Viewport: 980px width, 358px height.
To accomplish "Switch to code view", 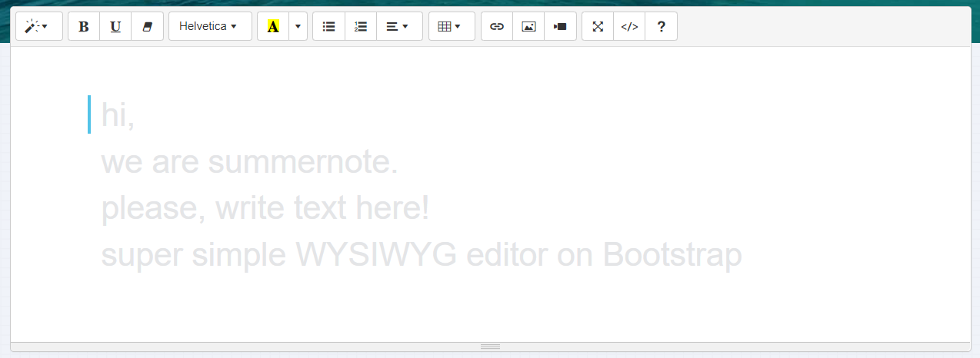I will (x=629, y=26).
